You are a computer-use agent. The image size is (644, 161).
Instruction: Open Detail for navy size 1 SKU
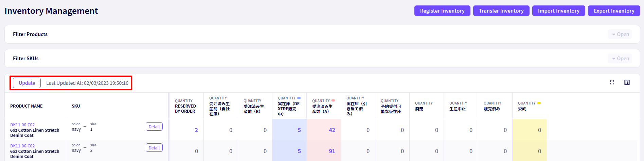click(x=154, y=127)
